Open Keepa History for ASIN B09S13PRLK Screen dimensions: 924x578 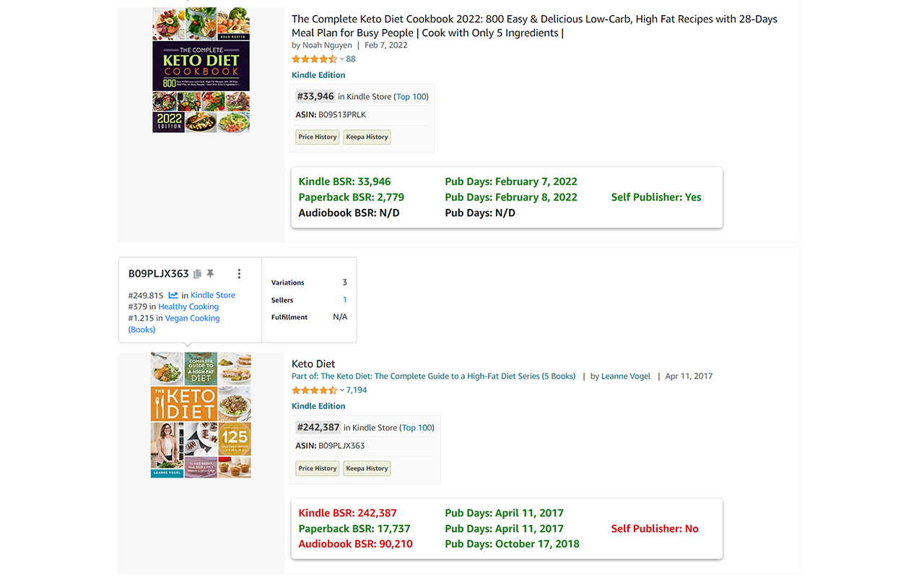[367, 137]
